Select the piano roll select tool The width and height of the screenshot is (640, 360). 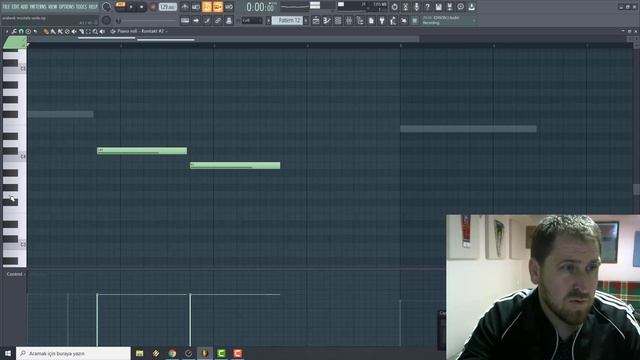pos(88,31)
